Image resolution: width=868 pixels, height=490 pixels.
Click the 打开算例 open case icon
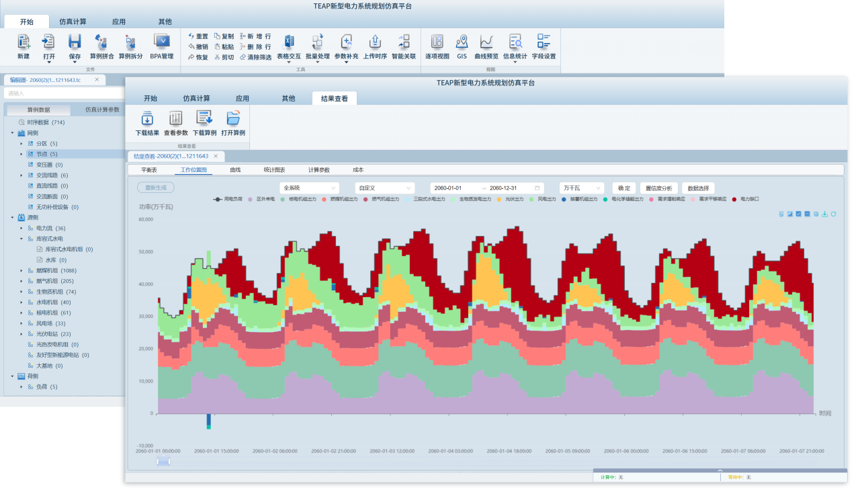233,119
